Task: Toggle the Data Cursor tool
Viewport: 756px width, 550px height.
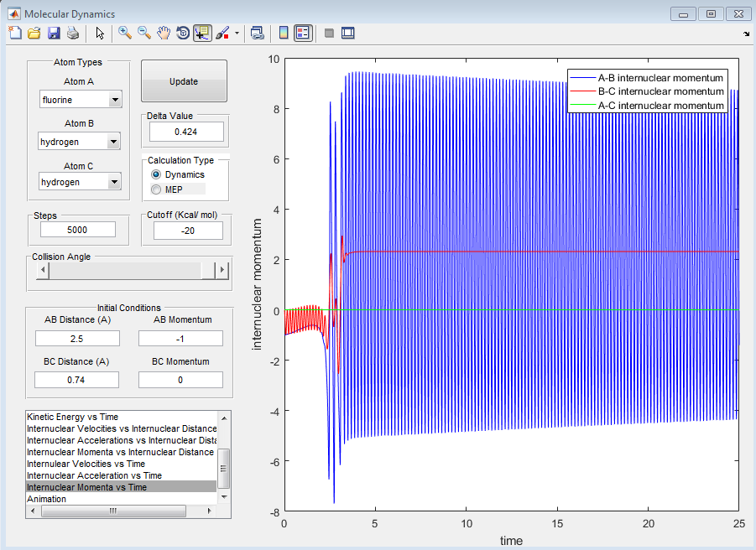Action: click(x=202, y=33)
